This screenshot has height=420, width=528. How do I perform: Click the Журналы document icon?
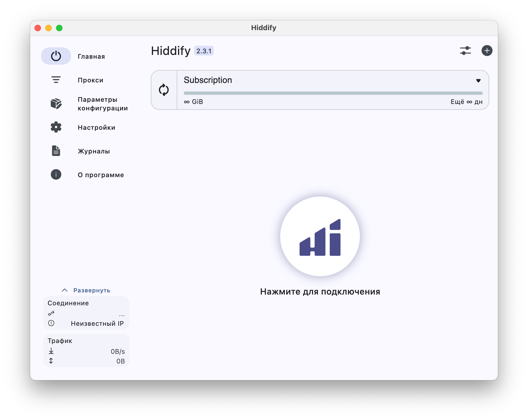point(56,151)
